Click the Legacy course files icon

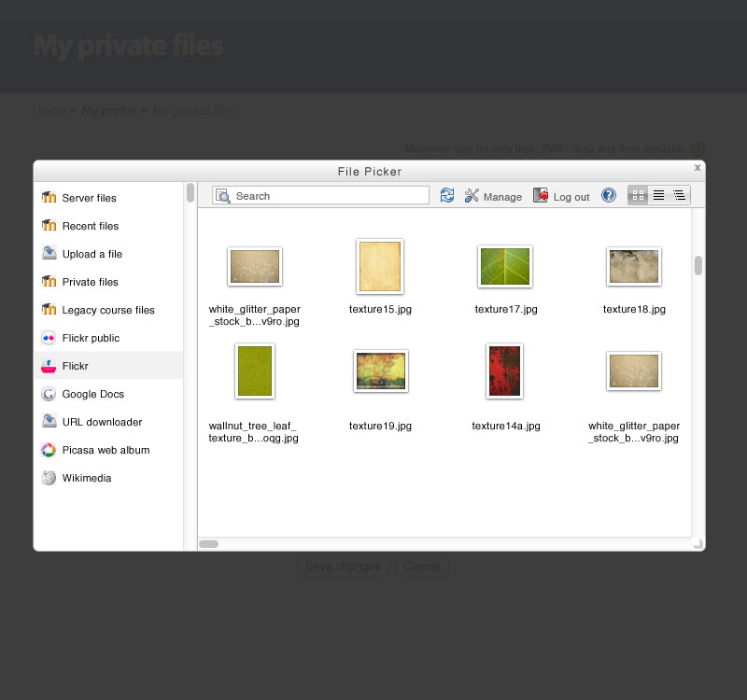pyautogui.click(x=49, y=309)
